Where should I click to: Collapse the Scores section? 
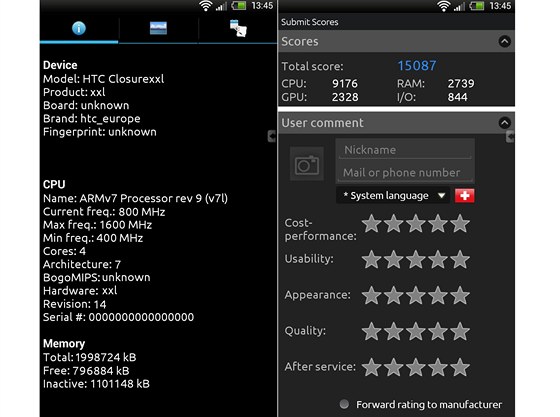[504, 41]
